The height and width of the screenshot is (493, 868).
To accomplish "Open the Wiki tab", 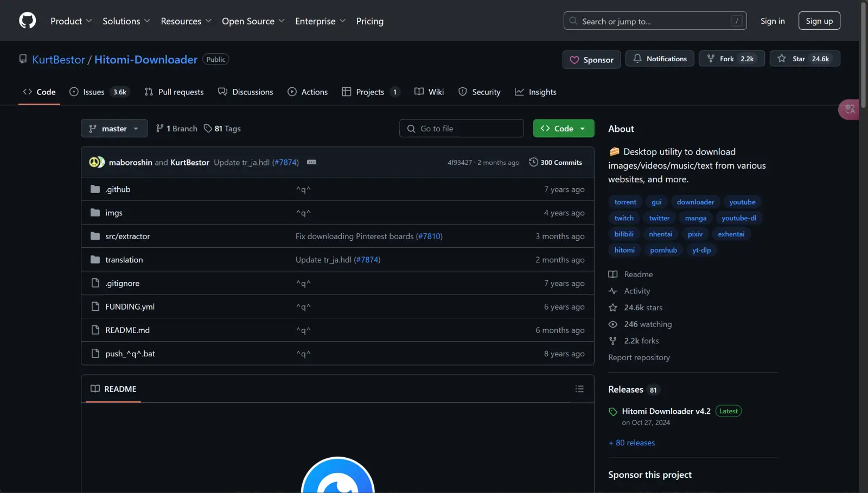I will (429, 92).
